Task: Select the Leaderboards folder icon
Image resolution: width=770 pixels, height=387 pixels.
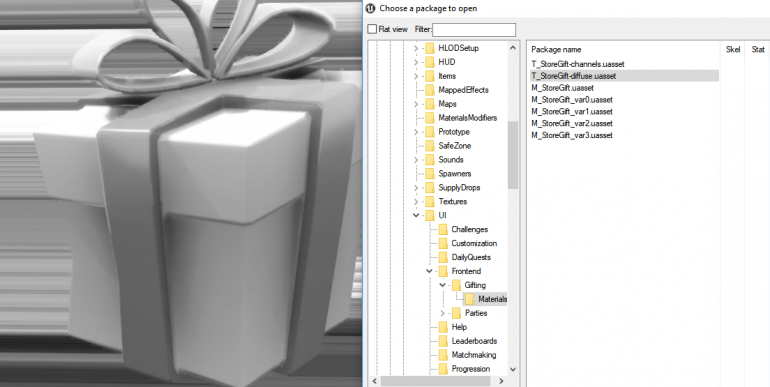Action: pyautogui.click(x=443, y=341)
